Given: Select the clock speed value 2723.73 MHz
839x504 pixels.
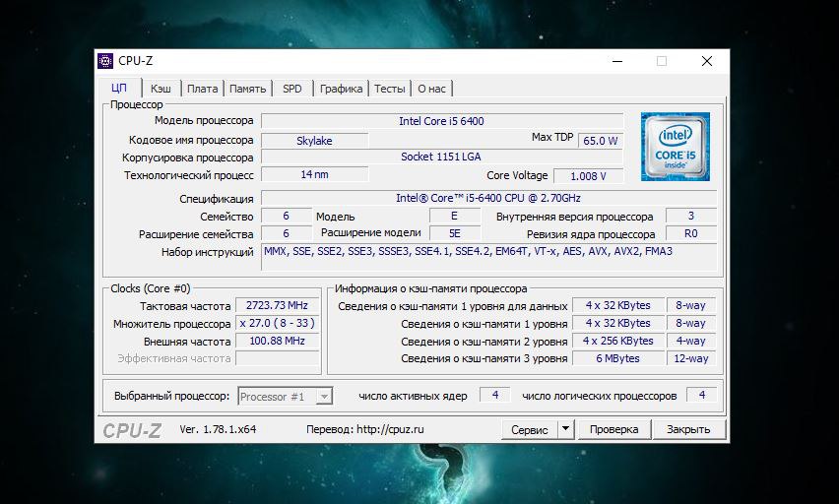Looking at the screenshot, I should (x=277, y=305).
